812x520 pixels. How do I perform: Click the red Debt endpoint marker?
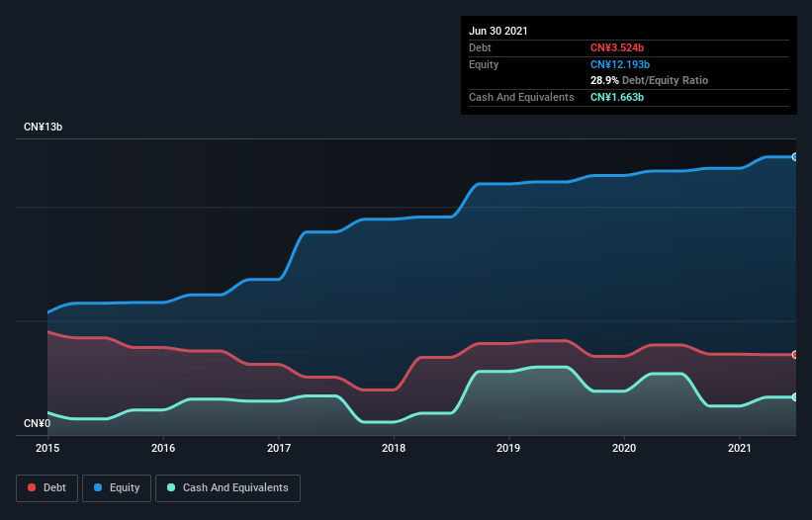(795, 355)
